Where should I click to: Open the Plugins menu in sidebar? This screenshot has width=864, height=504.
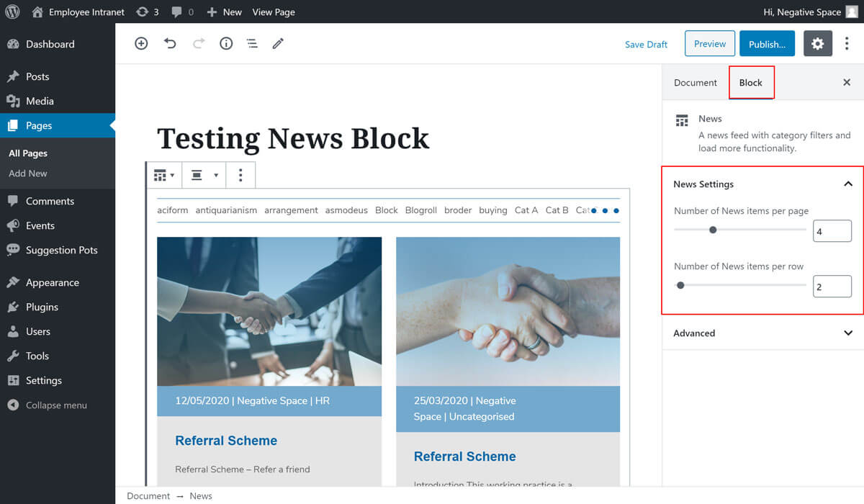click(x=42, y=307)
